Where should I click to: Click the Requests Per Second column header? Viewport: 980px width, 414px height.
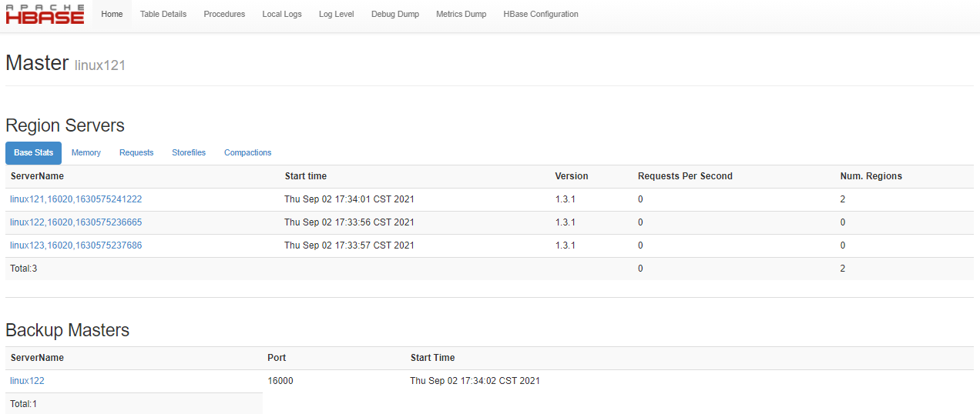coord(685,176)
